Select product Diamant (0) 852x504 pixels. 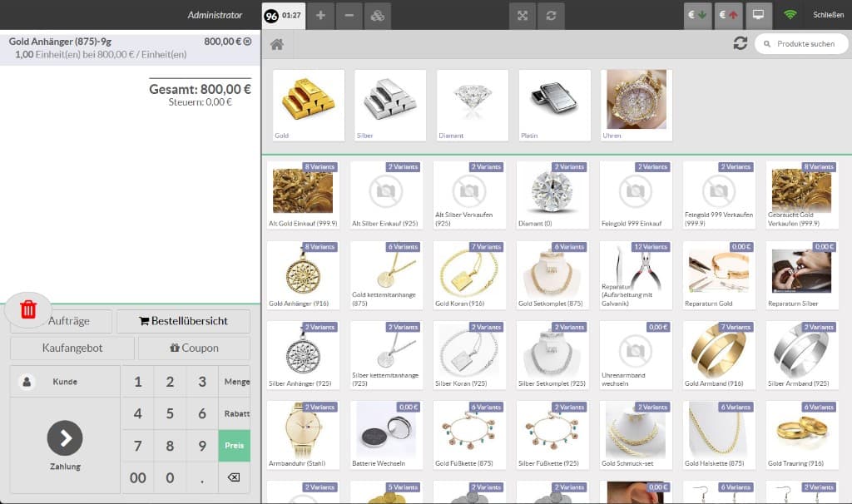coord(552,195)
